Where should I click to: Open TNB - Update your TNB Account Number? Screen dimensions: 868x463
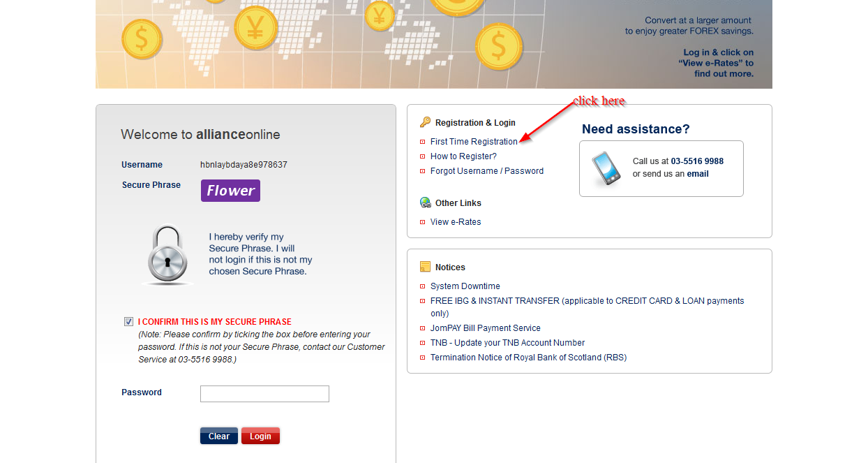(x=507, y=343)
